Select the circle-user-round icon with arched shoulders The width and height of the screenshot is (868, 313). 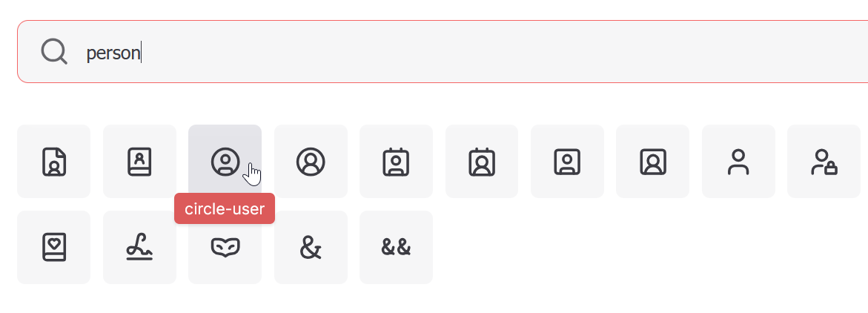click(x=311, y=161)
